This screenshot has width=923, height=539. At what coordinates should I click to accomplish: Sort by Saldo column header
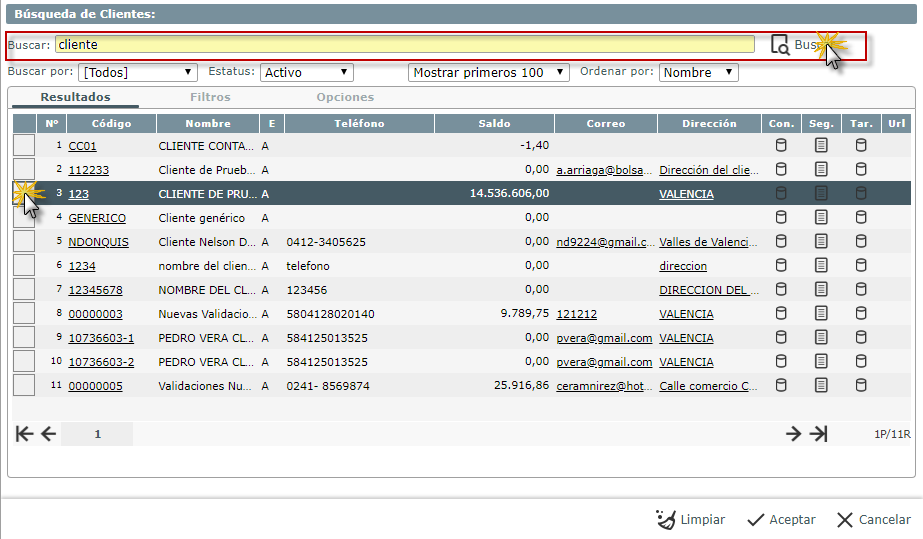[x=494, y=124]
